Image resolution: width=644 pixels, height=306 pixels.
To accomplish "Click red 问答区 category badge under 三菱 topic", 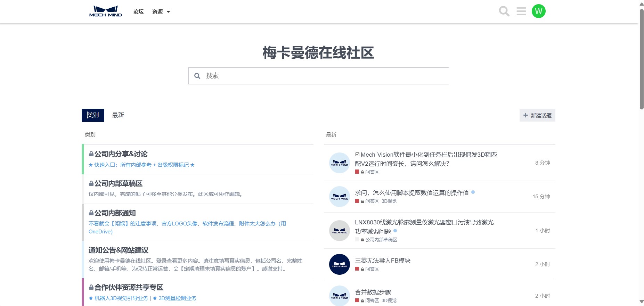I will click(370, 269).
